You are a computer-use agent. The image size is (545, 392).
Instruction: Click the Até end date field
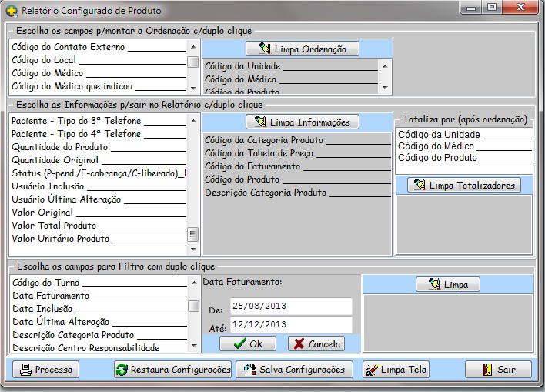point(289,325)
